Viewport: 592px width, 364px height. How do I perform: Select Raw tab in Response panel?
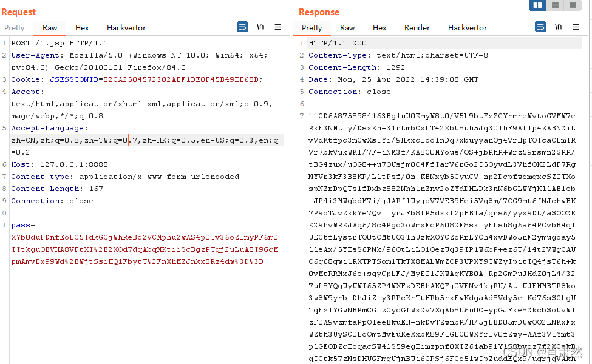pos(347,28)
